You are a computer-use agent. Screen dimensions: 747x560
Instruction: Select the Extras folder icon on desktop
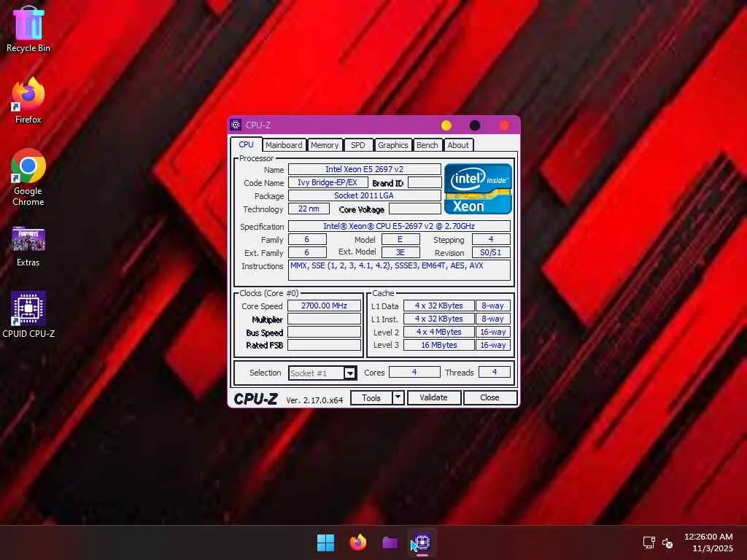coord(28,246)
